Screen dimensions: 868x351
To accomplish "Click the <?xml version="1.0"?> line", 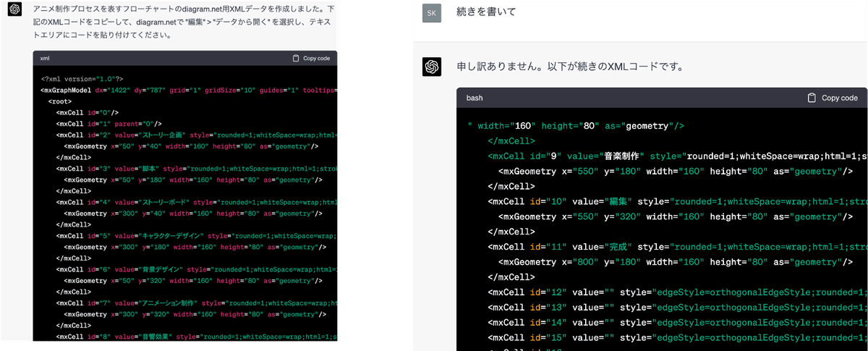I will [82, 79].
